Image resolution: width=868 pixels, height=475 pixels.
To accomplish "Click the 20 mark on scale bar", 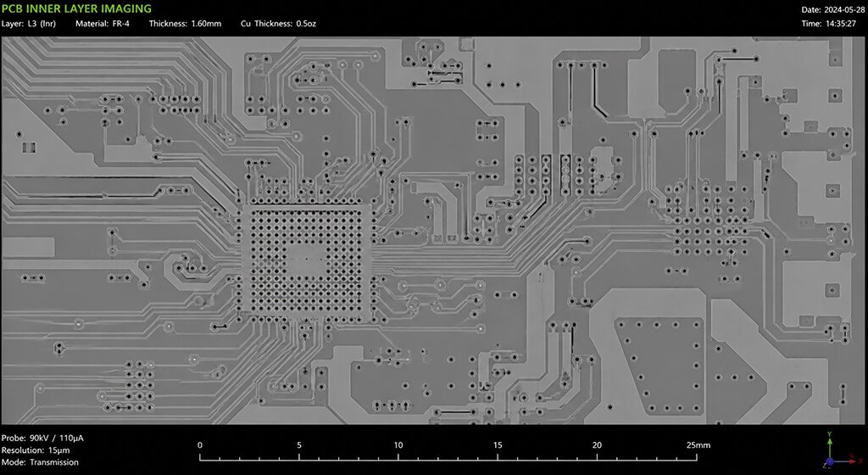I will [x=597, y=445].
